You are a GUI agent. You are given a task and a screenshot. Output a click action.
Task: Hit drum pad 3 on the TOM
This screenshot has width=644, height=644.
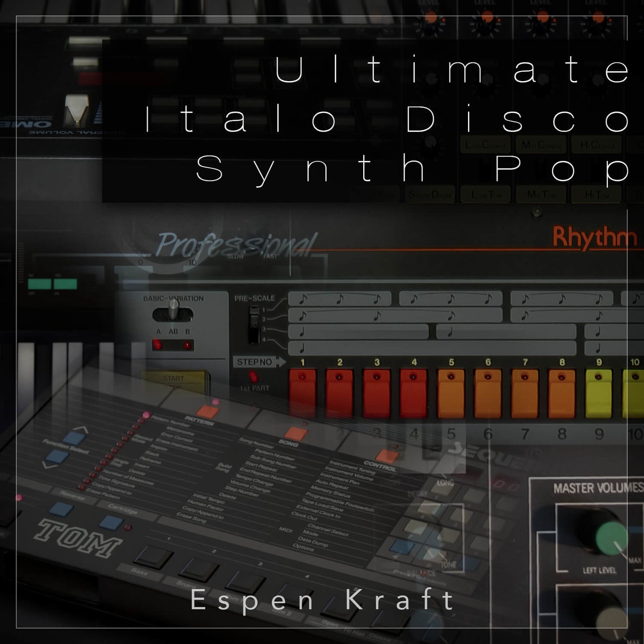pos(246,582)
